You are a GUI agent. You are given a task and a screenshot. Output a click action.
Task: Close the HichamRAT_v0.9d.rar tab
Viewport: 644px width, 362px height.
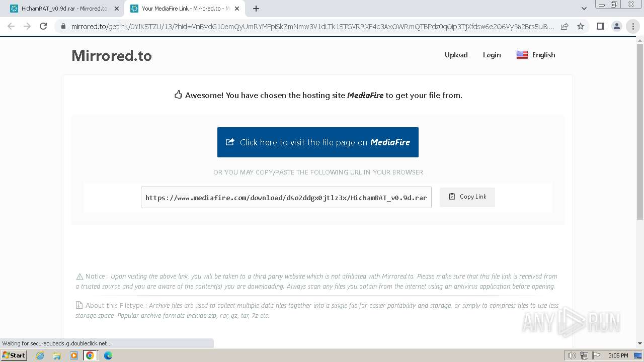[116, 9]
